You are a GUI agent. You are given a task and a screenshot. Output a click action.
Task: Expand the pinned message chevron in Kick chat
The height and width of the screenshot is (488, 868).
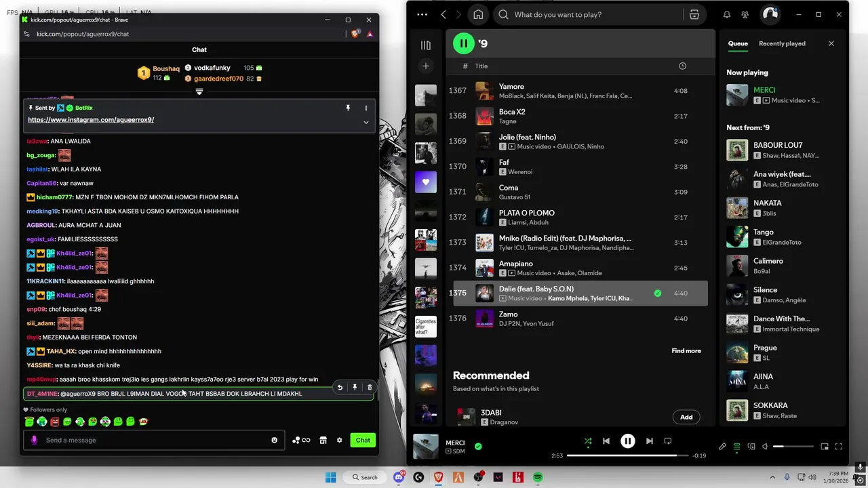coord(366,122)
